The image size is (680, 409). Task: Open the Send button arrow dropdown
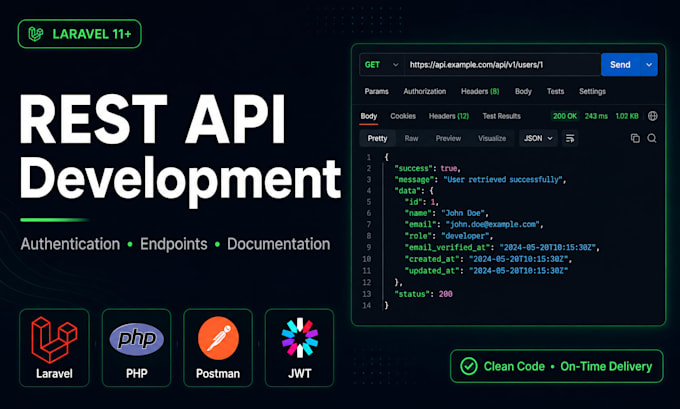649,65
